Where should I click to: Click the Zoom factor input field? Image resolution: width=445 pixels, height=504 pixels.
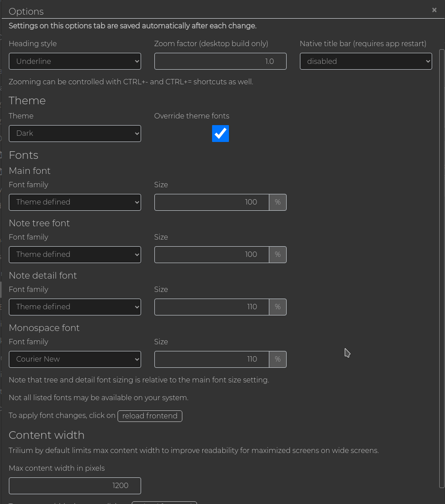click(220, 61)
